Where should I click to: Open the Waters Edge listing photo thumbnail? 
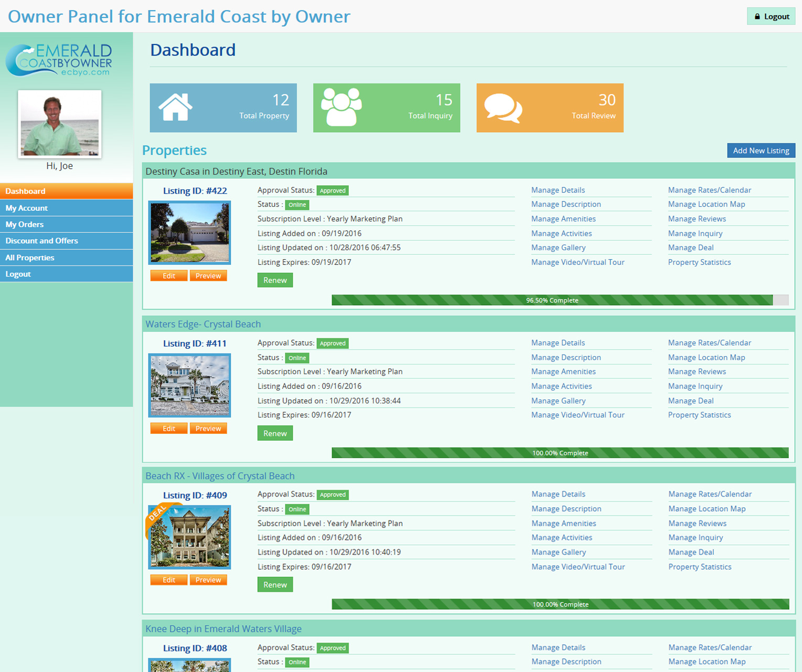[x=190, y=386]
